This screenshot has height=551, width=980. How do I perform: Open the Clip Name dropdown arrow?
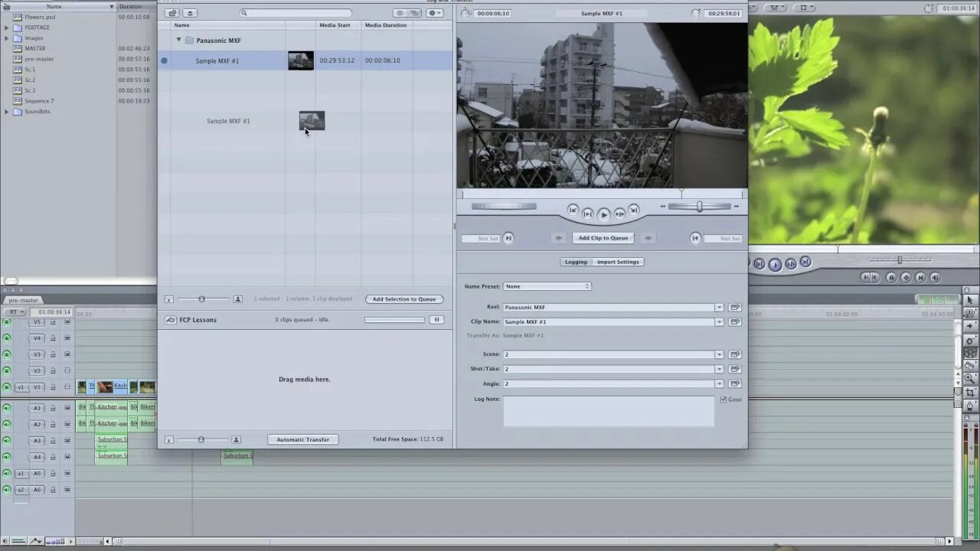719,321
